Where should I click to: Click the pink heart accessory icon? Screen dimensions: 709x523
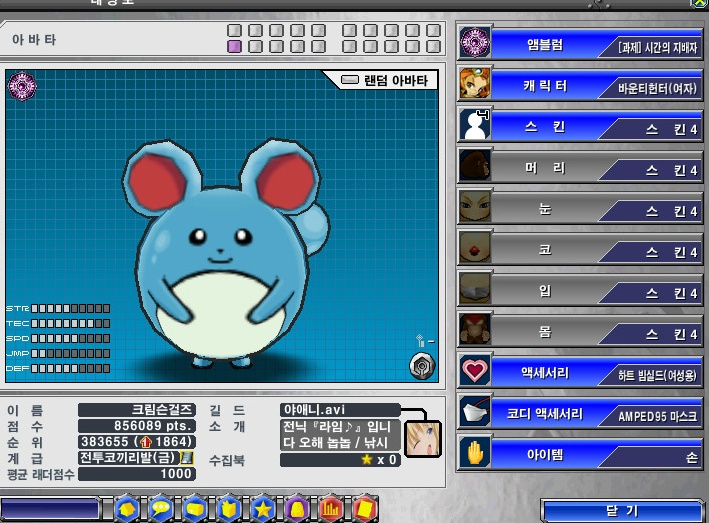(x=475, y=371)
